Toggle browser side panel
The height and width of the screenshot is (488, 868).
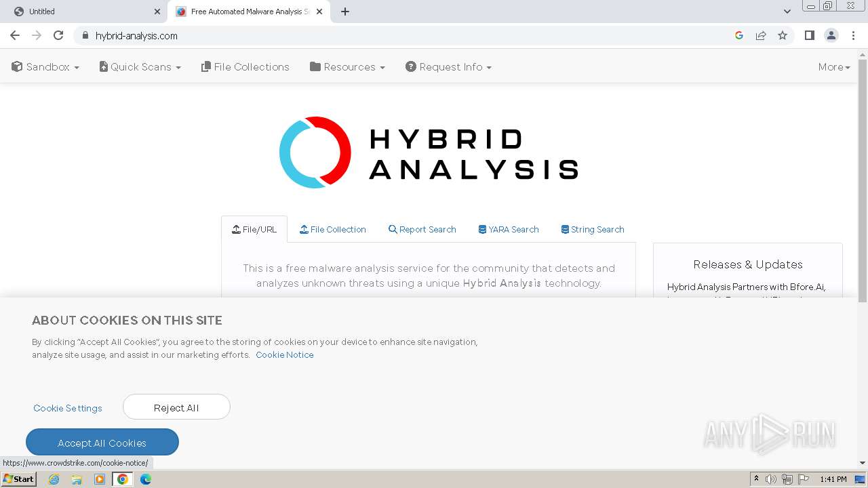[x=809, y=35]
